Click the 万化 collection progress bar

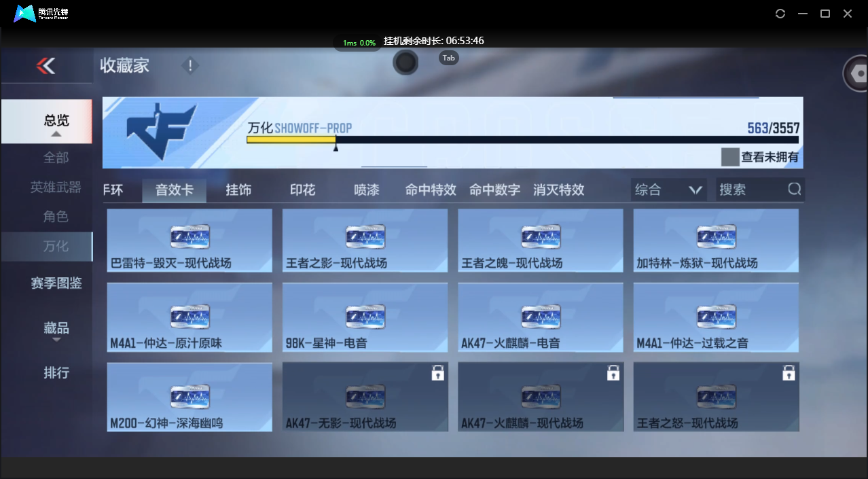[x=522, y=139]
